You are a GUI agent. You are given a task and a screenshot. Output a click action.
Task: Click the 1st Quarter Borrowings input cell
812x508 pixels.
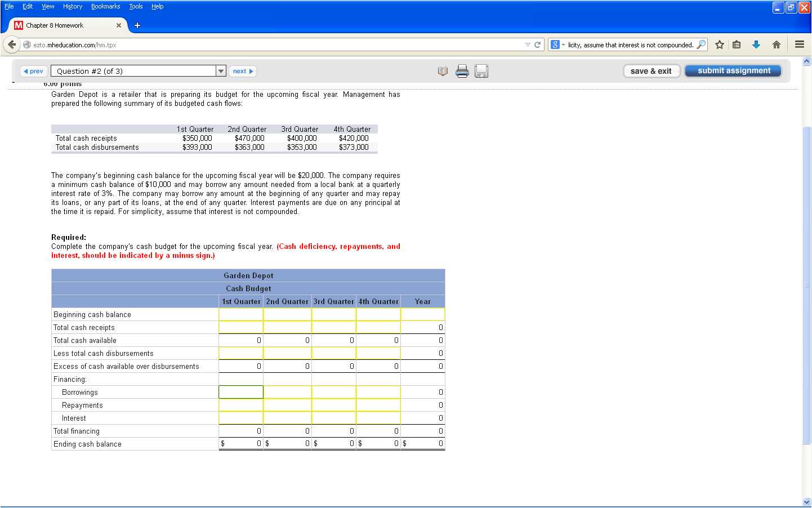[241, 391]
